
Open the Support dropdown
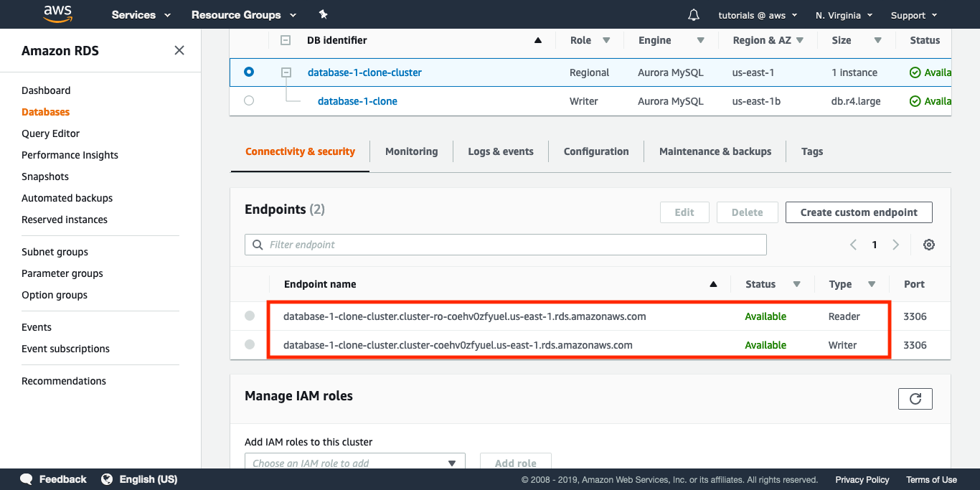click(914, 15)
